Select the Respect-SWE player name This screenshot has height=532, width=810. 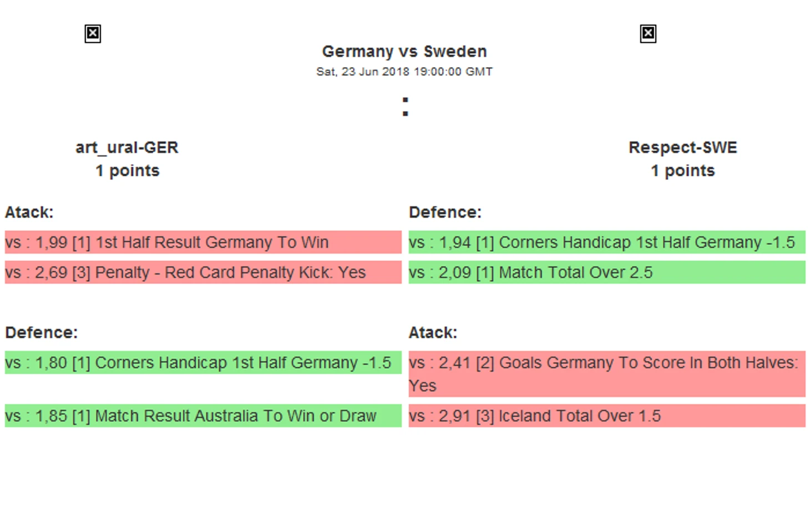click(682, 148)
